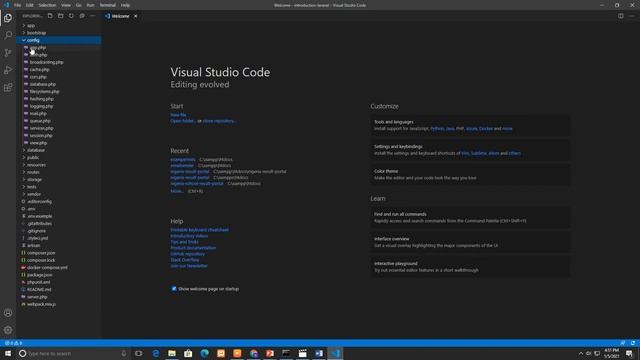Open the Explorer view in activity bar

[8, 18]
